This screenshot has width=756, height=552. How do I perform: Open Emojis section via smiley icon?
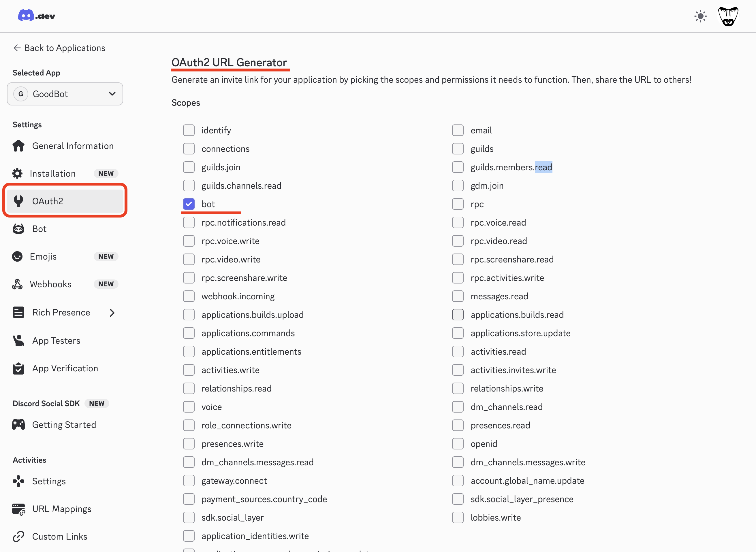(x=18, y=256)
